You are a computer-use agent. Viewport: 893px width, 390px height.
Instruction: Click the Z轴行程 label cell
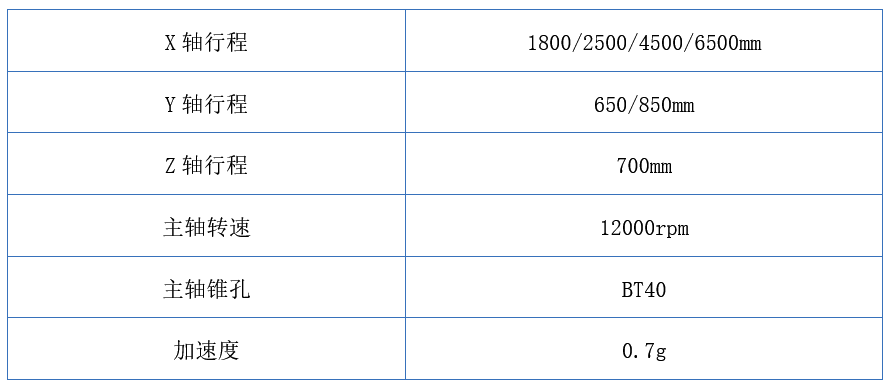(206, 163)
